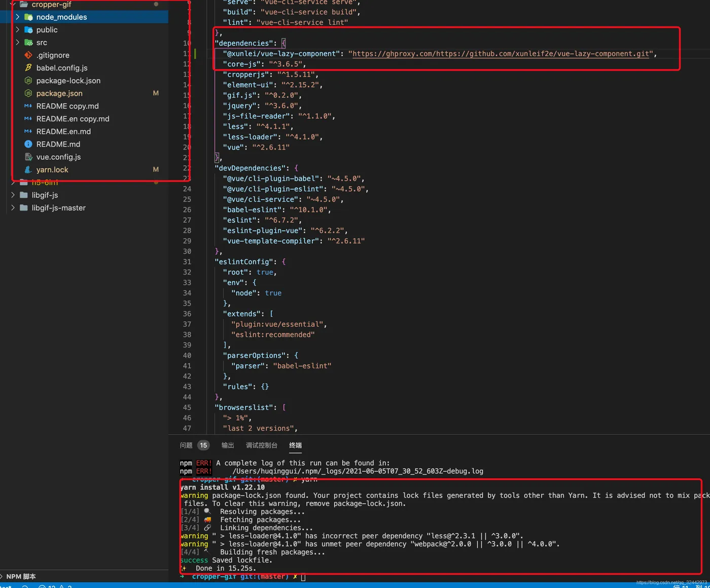Switch to the 输出 output tab
The height and width of the screenshot is (588, 710).
pyautogui.click(x=228, y=445)
